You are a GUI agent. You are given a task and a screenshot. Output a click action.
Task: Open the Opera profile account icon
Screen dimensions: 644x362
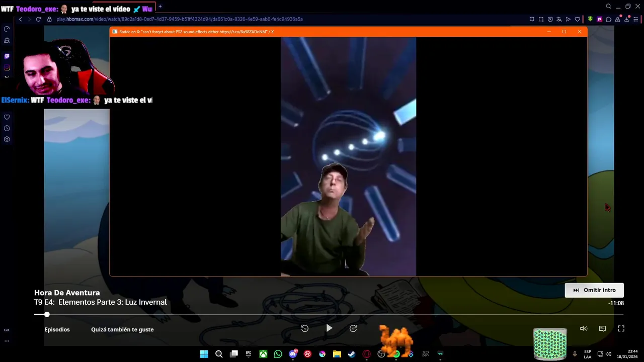[617, 19]
